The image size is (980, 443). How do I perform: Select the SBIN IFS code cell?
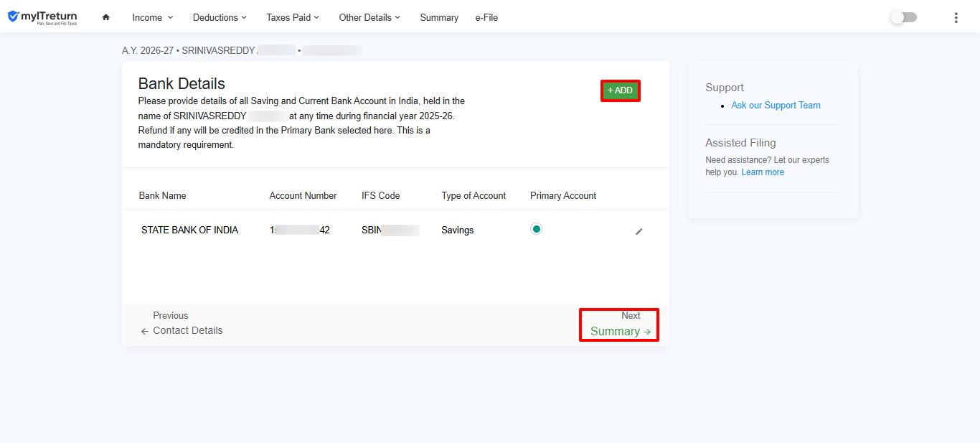click(390, 230)
